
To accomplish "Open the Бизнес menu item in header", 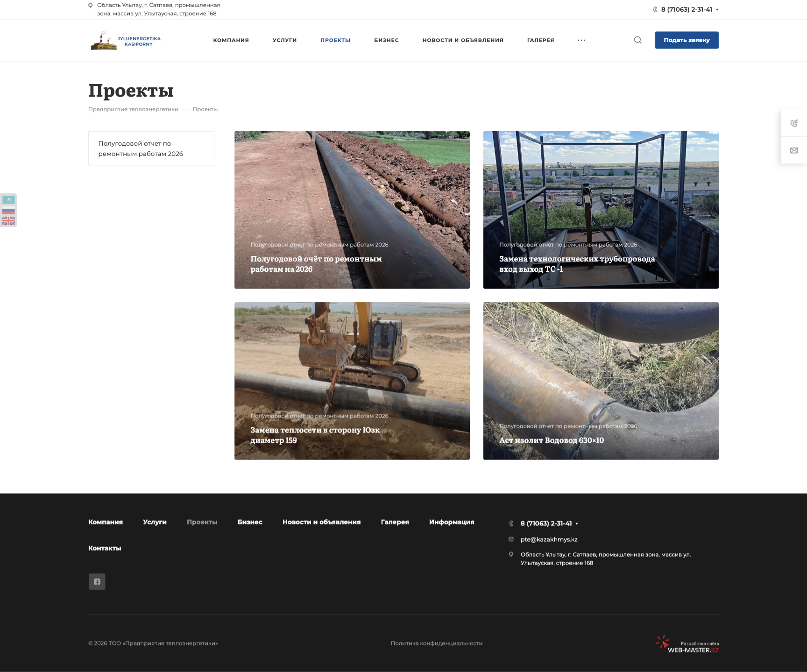I will click(387, 40).
